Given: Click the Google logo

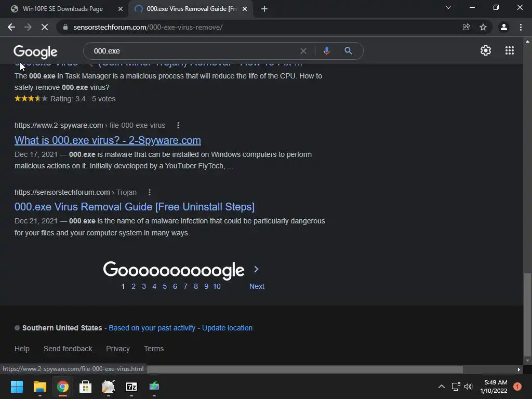Looking at the screenshot, I should coord(35,51).
